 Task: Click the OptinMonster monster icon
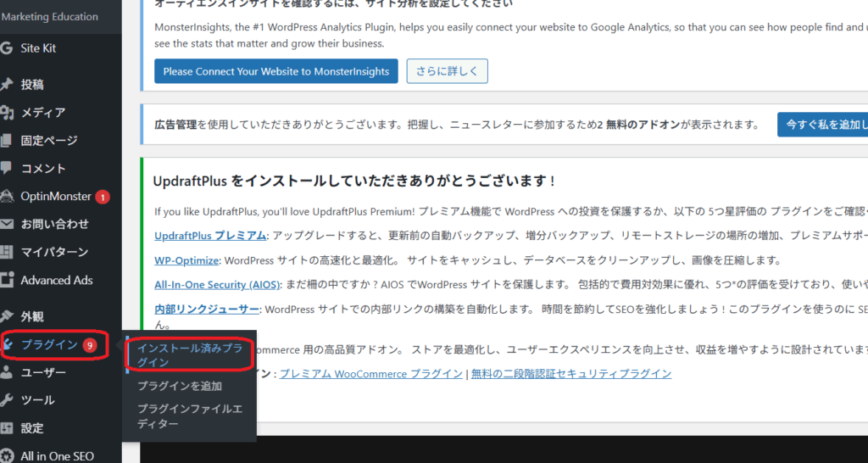(6, 196)
